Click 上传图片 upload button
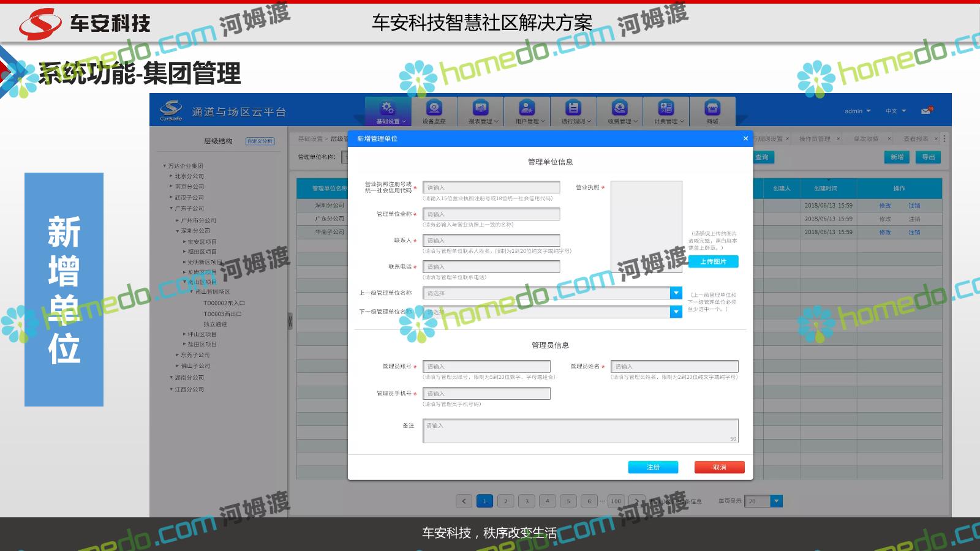This screenshot has height=551, width=980. point(713,261)
